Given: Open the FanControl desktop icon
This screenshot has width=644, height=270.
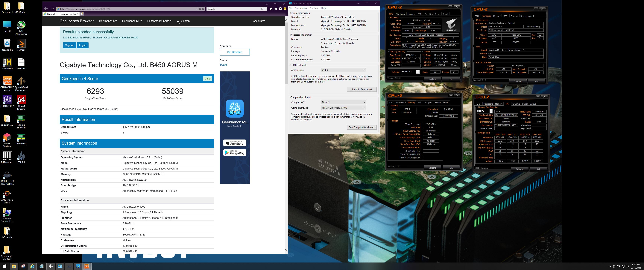Looking at the screenshot, I should pyautogui.click(x=7, y=8).
